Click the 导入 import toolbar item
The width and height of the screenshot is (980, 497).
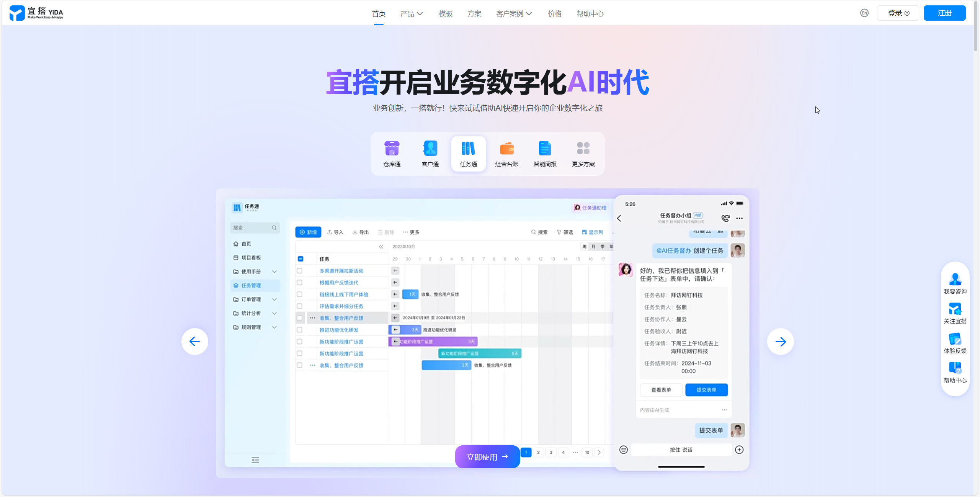pyautogui.click(x=335, y=232)
